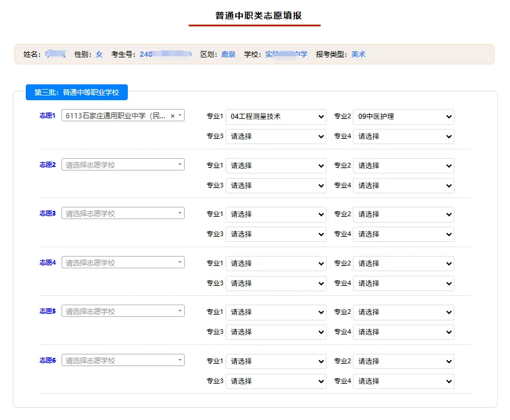Choose 专业1 for 志愿2
Screen dimensions: 510x420
(276, 166)
